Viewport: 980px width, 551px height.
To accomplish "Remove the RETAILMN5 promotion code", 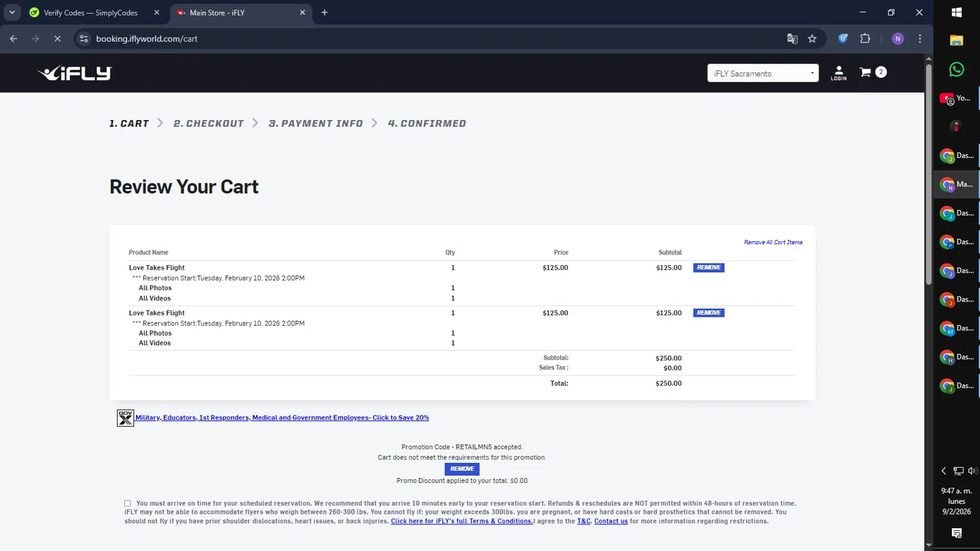I will (x=462, y=469).
